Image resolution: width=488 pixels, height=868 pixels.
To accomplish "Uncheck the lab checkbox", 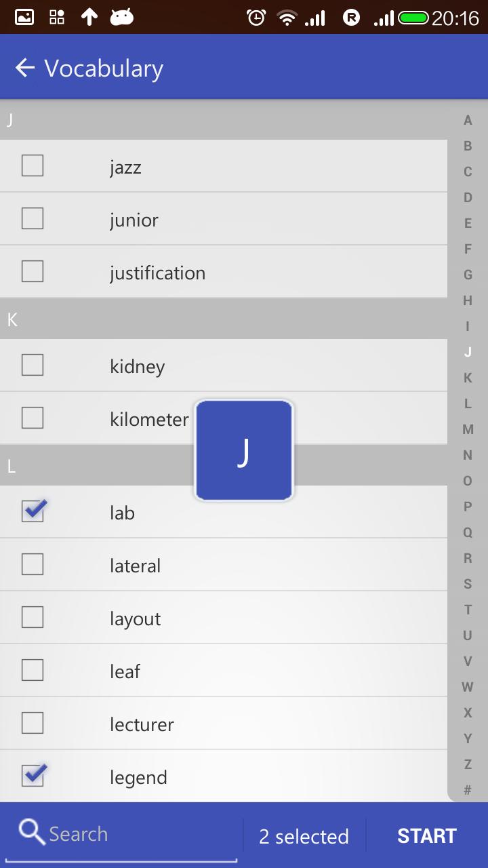I will click(x=33, y=513).
